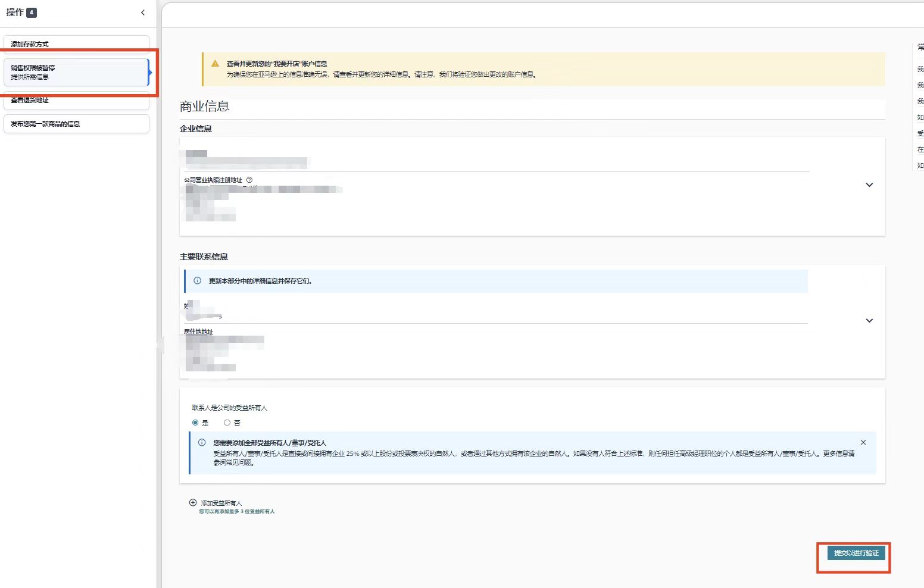Screen dimensions: 924x588
Task: Expand the 主要联系信息 section chevron
Action: tap(869, 321)
